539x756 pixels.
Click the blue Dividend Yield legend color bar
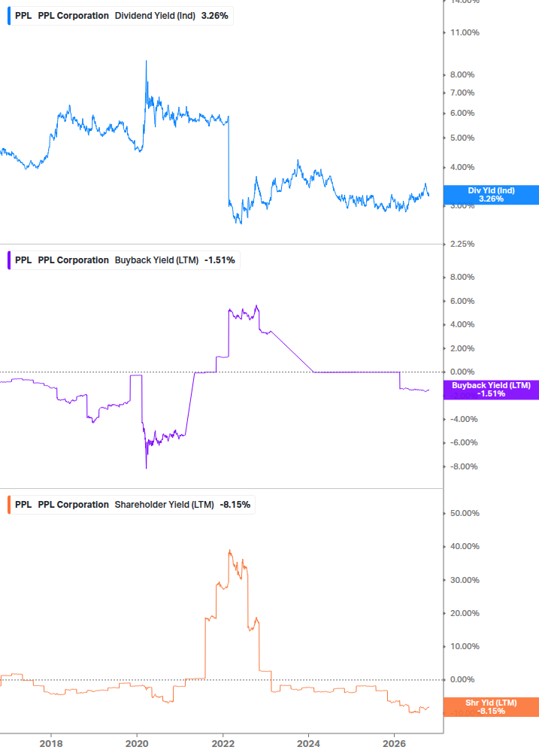click(9, 16)
